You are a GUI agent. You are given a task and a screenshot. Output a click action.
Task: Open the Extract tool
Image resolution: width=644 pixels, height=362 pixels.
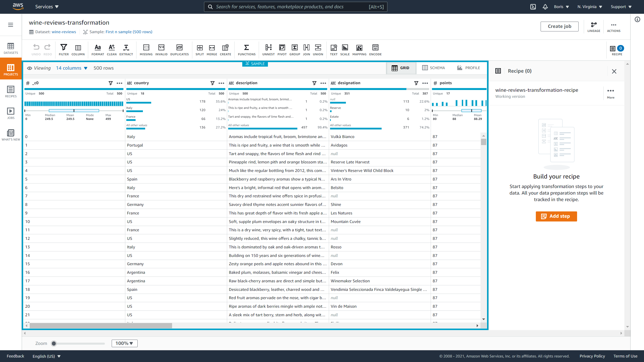pyautogui.click(x=126, y=50)
